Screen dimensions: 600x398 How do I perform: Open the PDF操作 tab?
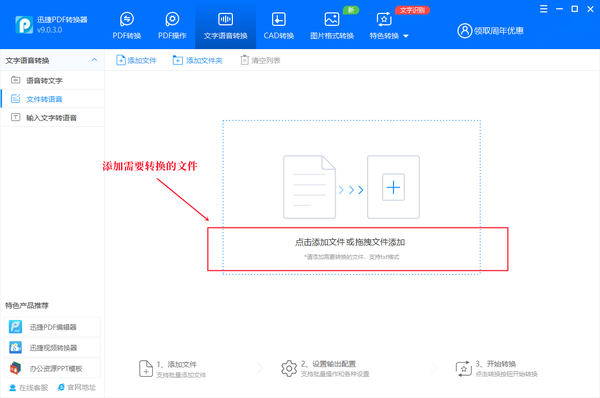172,26
